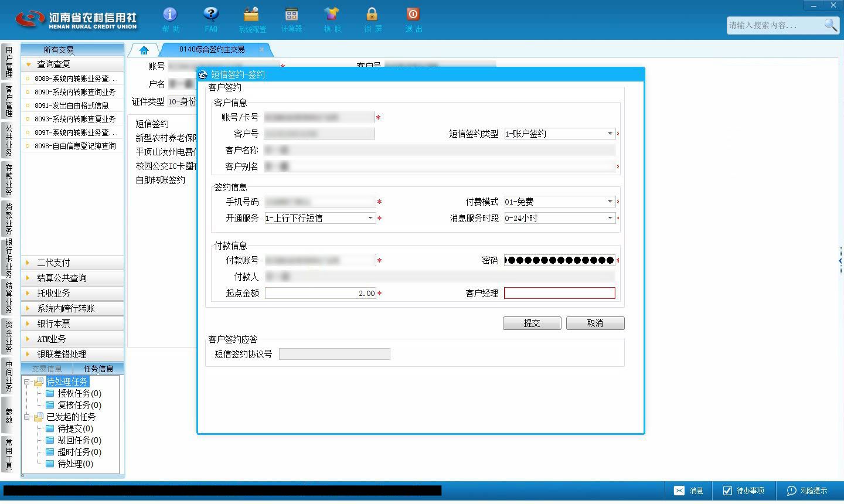Expand the 二代支付 section
The height and width of the screenshot is (504, 844).
pos(73,263)
